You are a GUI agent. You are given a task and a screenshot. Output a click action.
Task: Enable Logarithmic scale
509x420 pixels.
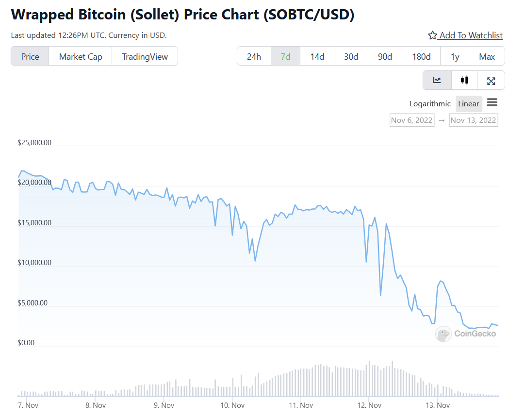430,104
